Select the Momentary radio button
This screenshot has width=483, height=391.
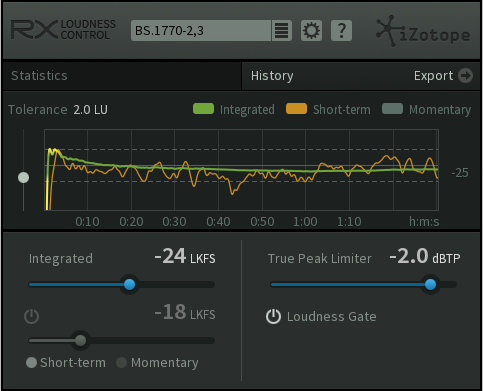point(121,363)
